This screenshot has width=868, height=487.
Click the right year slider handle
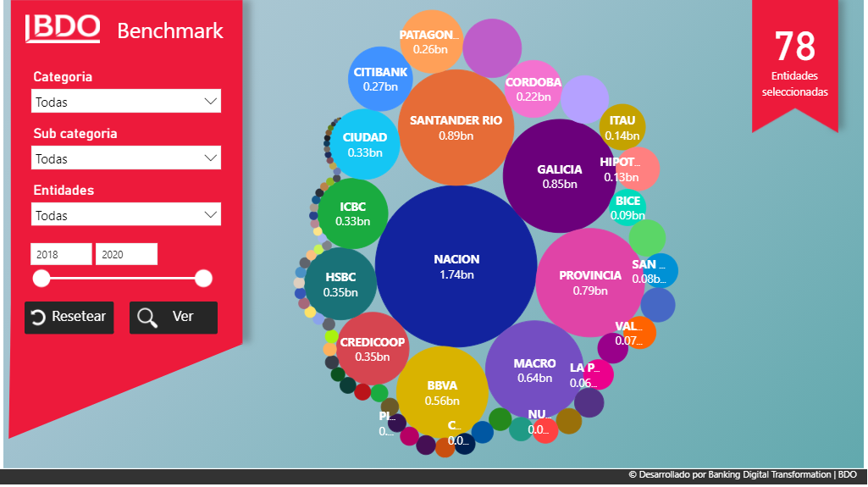click(x=203, y=279)
